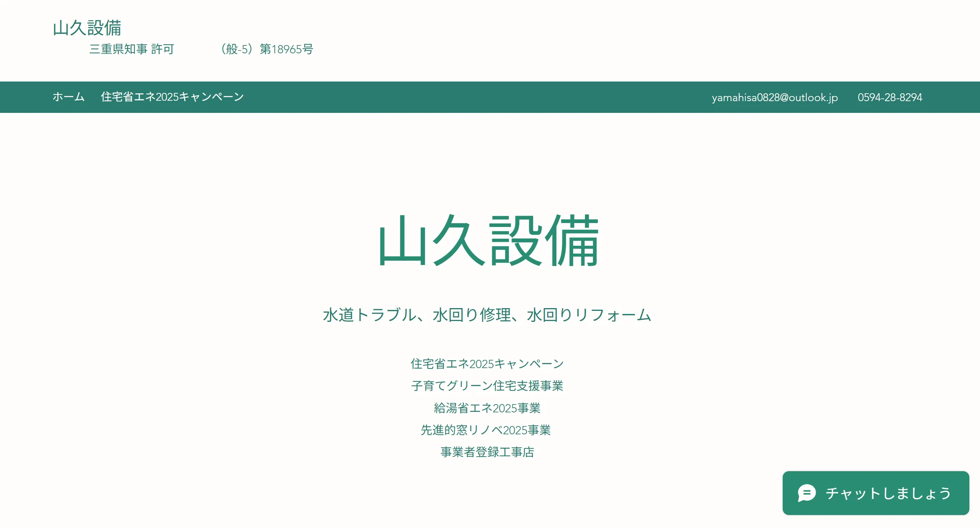The image size is (980, 528).
Task: Click the large 山久設備 hero heading
Action: point(488,241)
